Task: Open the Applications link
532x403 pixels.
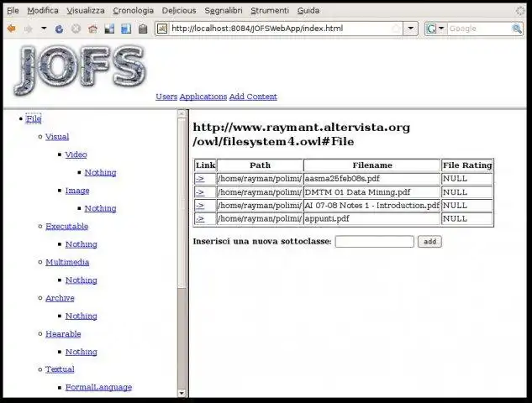Action: [203, 97]
